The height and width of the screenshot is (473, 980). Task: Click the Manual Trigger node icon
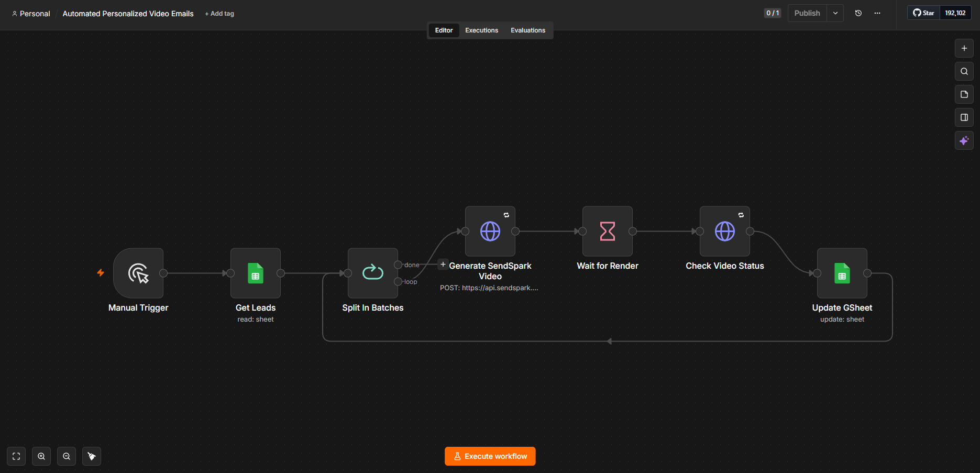pyautogui.click(x=138, y=273)
